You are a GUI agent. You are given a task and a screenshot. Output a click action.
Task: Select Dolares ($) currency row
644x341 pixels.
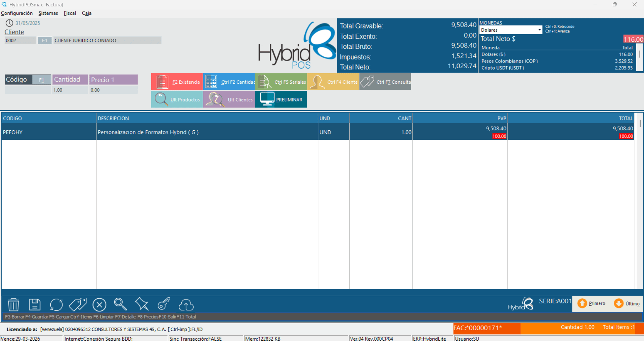(x=557, y=54)
